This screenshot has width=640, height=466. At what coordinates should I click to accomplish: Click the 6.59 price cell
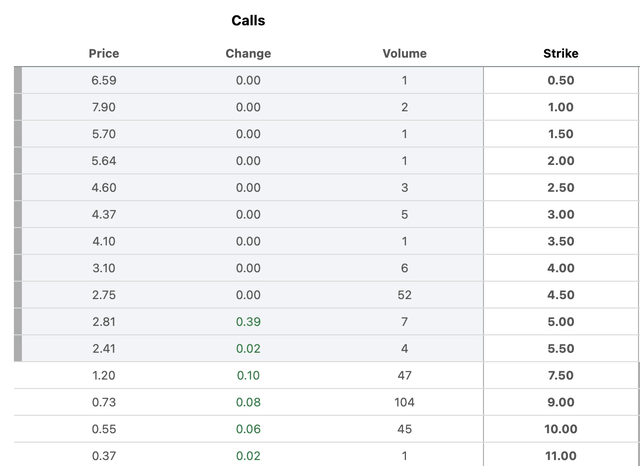[x=104, y=80]
